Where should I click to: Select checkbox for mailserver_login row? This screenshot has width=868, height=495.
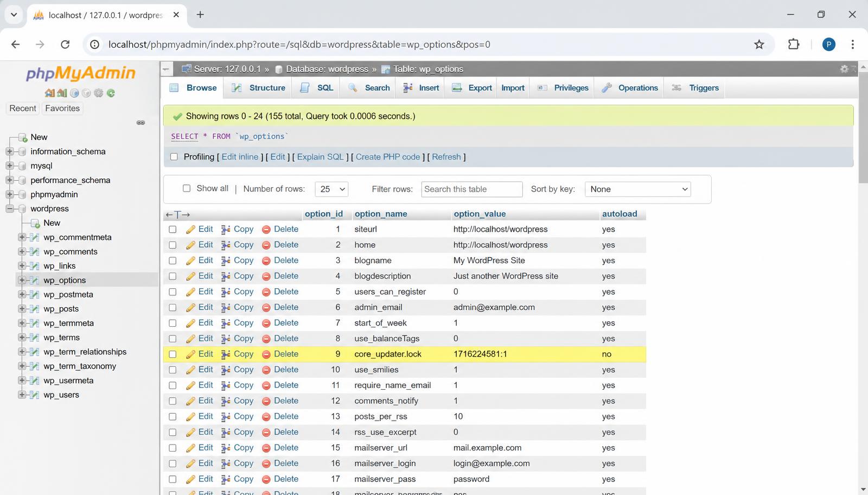click(x=173, y=464)
